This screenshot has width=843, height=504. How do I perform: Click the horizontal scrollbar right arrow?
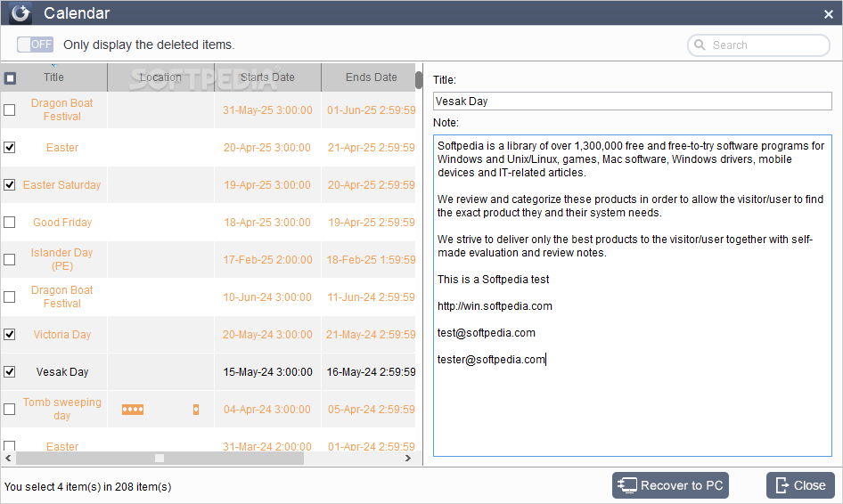click(408, 459)
